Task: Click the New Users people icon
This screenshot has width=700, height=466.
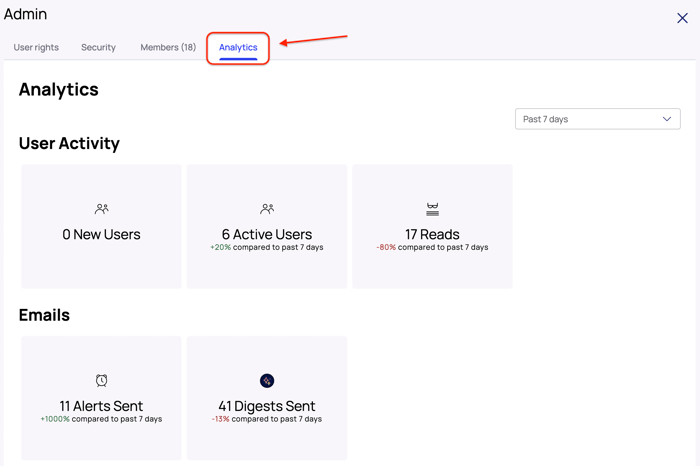Action: (x=101, y=209)
